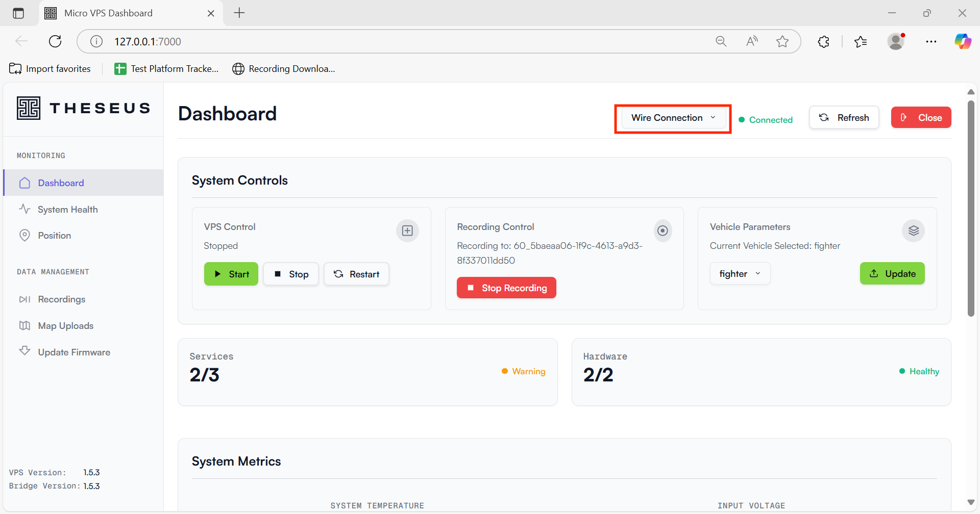Navigate to Update Firmware
980x514 pixels.
pos(73,352)
